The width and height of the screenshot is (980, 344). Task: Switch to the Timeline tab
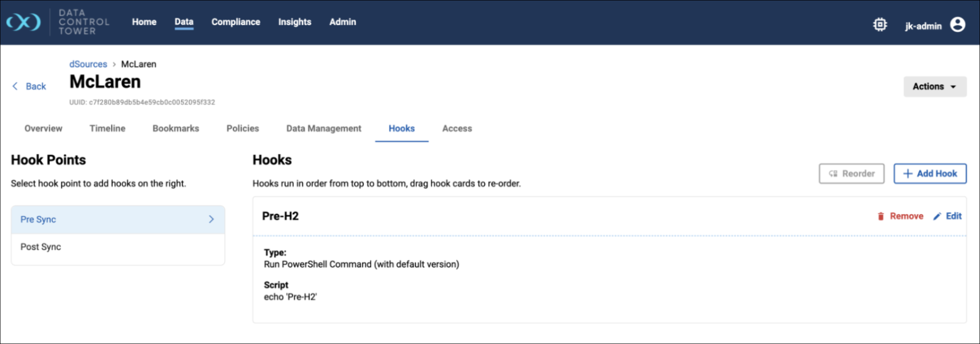coord(107,128)
